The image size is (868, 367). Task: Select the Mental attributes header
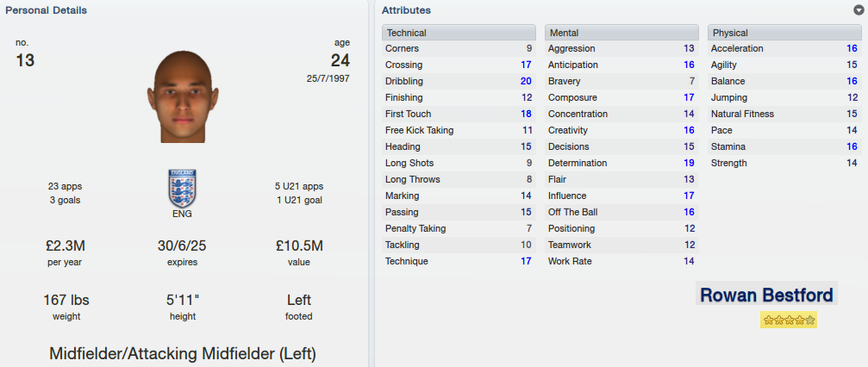(x=621, y=33)
